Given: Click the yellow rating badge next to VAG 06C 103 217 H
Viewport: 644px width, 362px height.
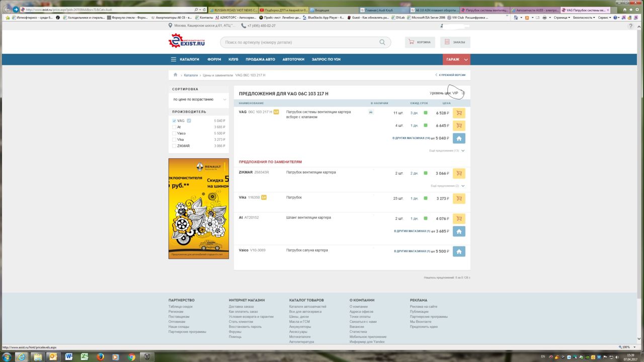Looking at the screenshot, I should click(x=276, y=112).
